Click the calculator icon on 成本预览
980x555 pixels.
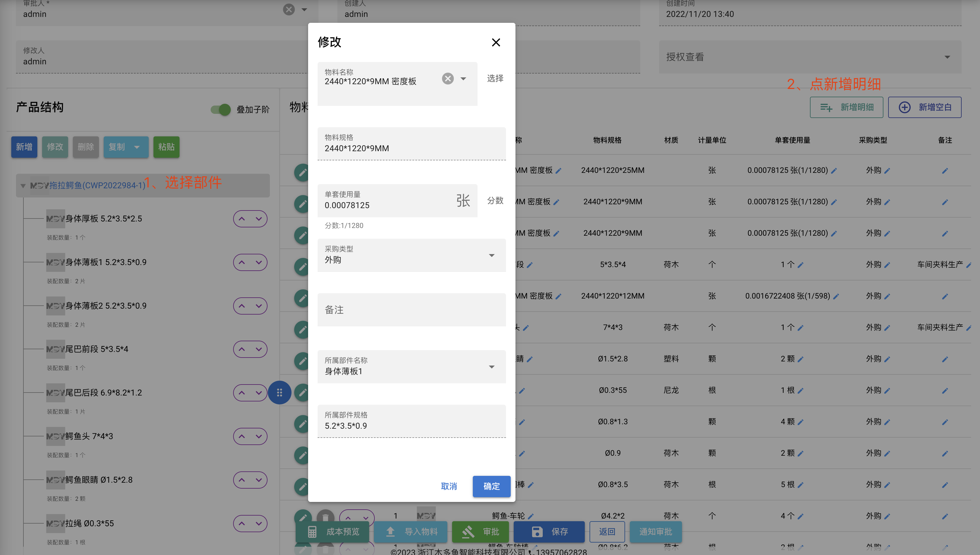click(x=312, y=531)
